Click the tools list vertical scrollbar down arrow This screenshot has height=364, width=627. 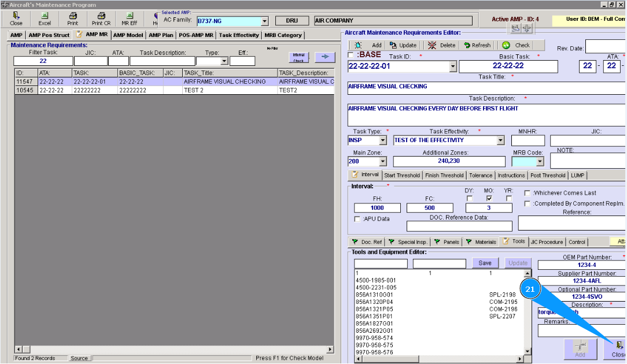[x=527, y=351]
